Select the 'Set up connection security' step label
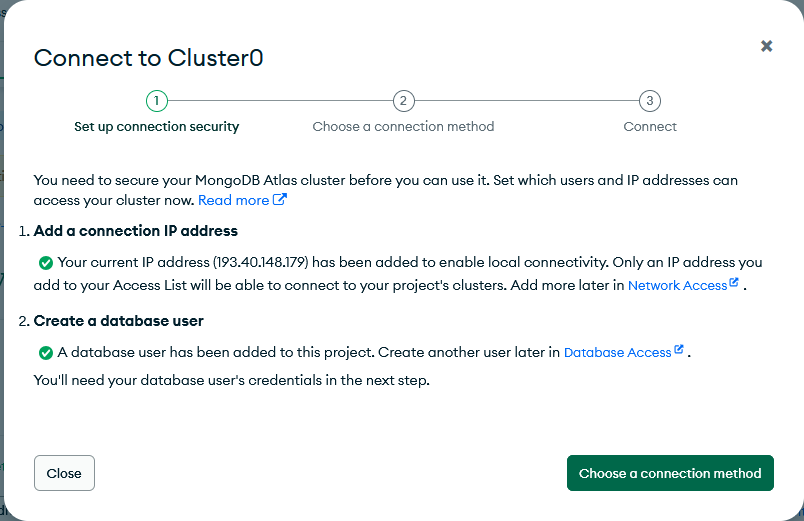 [x=157, y=127]
